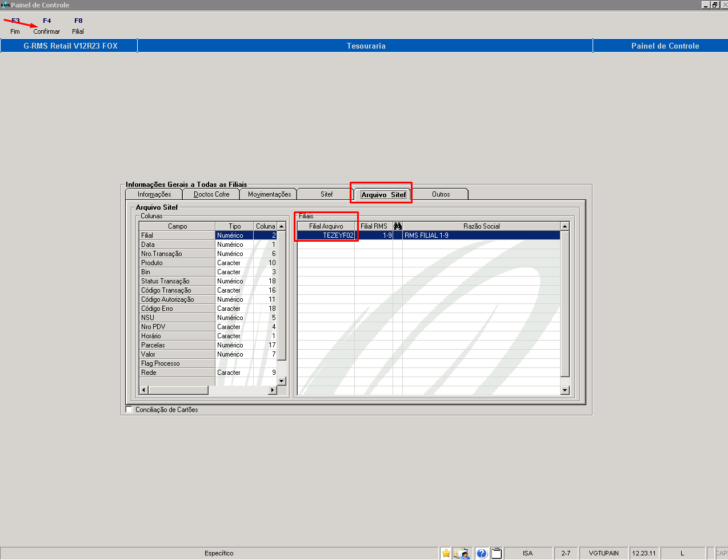Select the RMS FILIAL 1-9 cell
This screenshot has height=560, width=728.
click(x=481, y=235)
